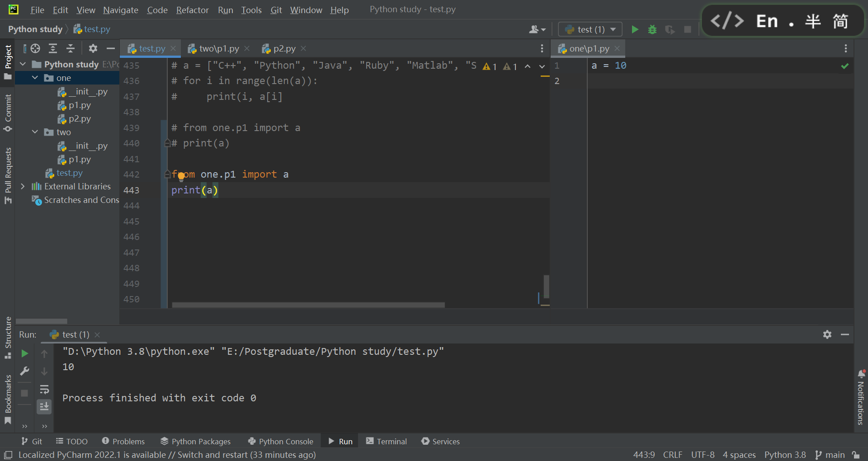868x461 pixels.
Task: Collapse all nodes in the Project tree
Action: 70,48
